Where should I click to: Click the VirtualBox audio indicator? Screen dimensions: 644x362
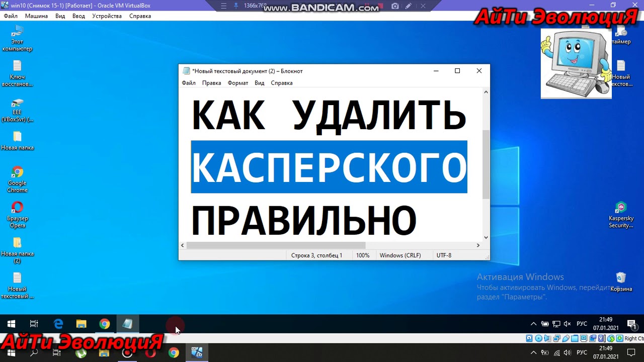pyautogui.click(x=547, y=338)
